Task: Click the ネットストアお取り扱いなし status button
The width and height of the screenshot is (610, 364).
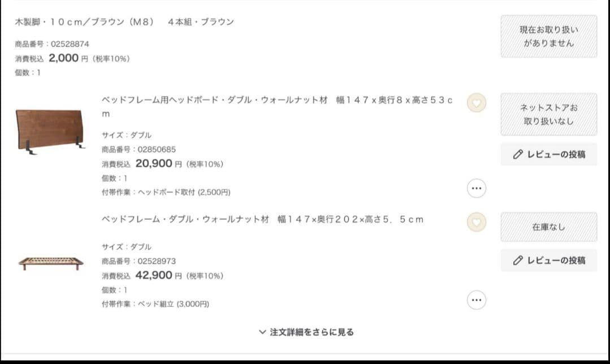Action: point(548,114)
